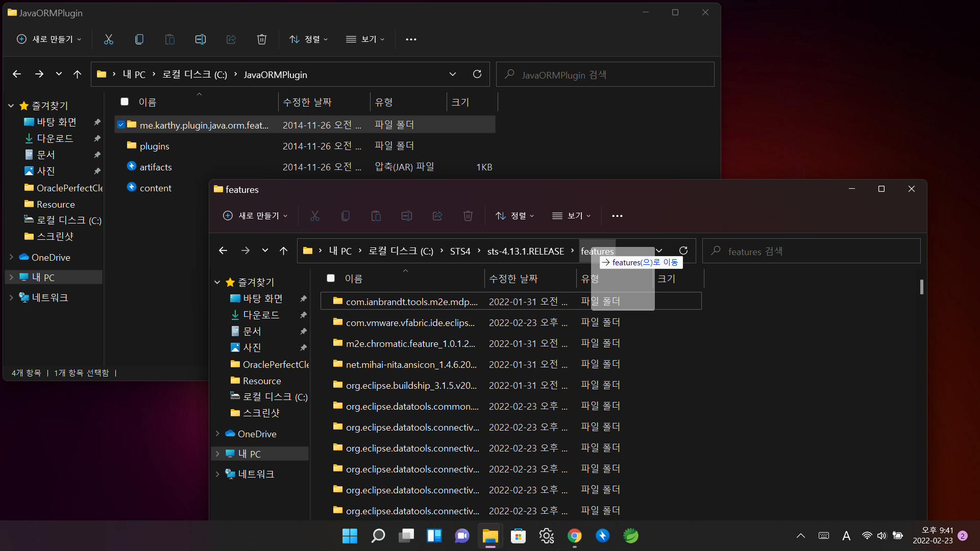Click the Rename icon in JavaORMPlugin toolbar
Screen dimensions: 980x551
200,39
